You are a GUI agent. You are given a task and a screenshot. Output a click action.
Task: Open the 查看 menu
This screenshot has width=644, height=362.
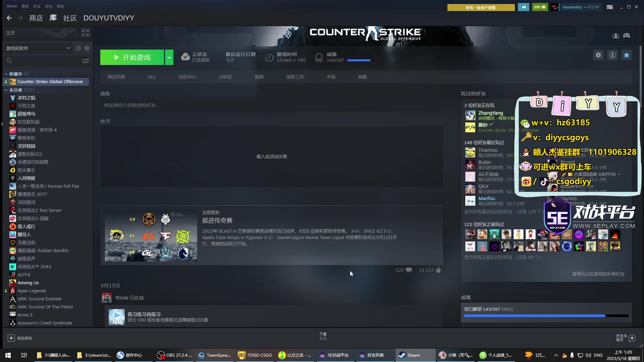click(x=25, y=6)
